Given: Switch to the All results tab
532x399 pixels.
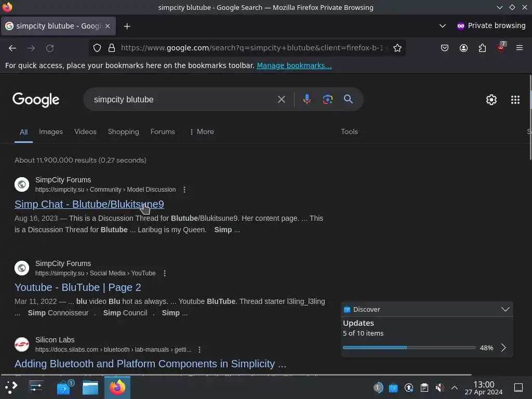Looking at the screenshot, I should click(x=23, y=132).
